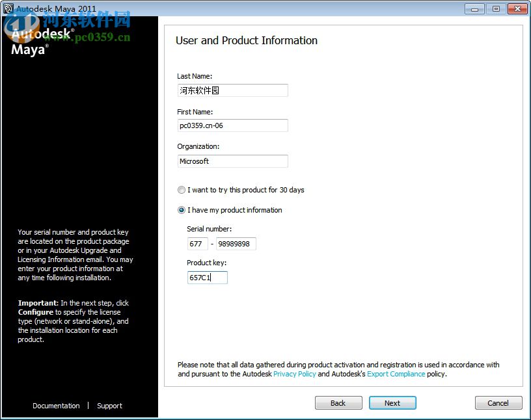Click the serial number prefix field 677
The image size is (531, 420).
[x=197, y=244]
